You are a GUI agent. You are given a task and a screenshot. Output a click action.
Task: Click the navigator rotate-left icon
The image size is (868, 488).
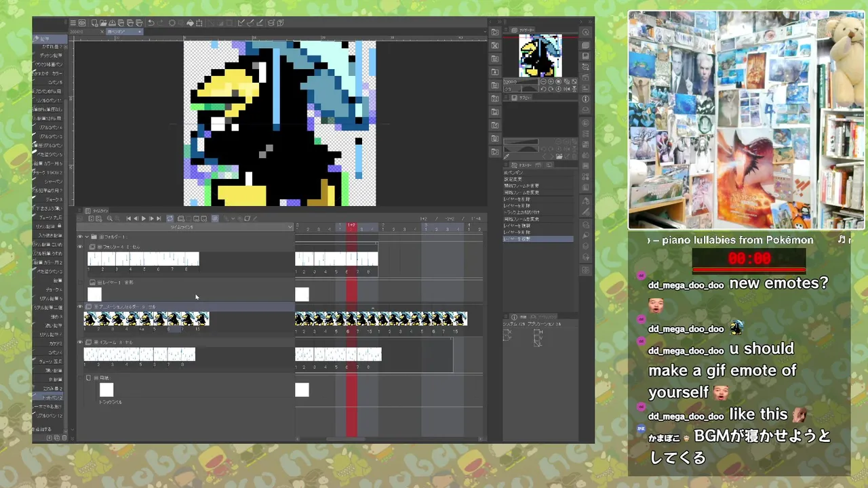click(x=543, y=89)
